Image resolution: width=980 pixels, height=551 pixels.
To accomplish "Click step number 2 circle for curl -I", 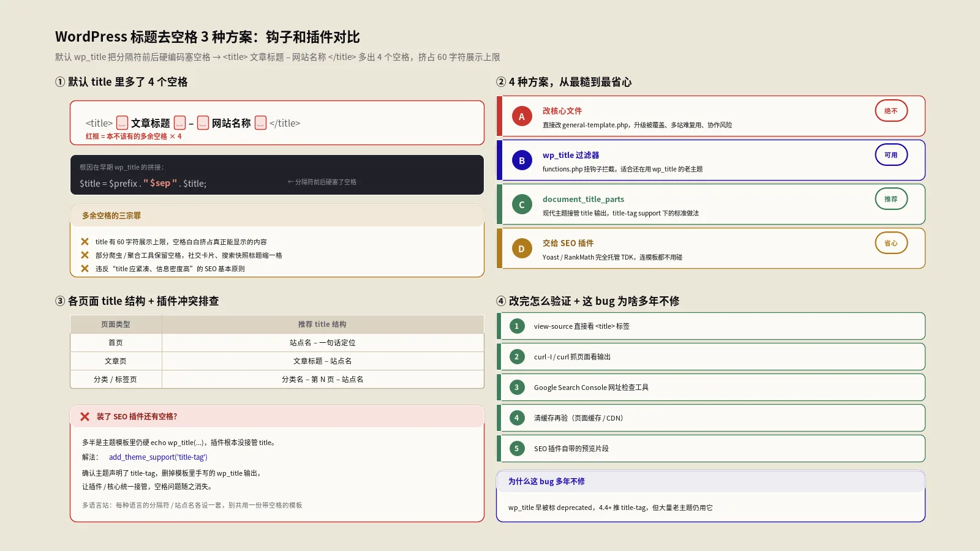I will coord(517,357).
